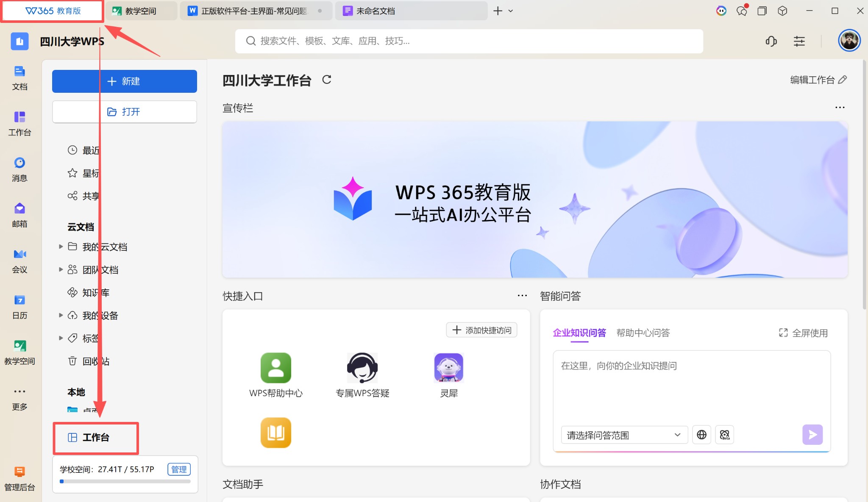Click 全屏使用 button
The width and height of the screenshot is (868, 502).
click(x=803, y=333)
